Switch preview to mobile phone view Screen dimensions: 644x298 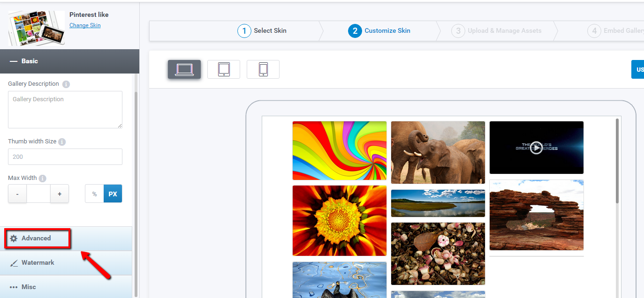(x=263, y=69)
